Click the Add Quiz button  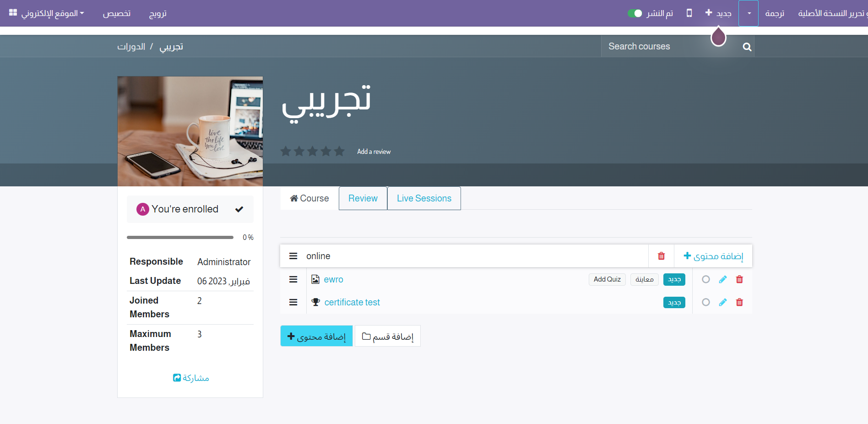(607, 279)
